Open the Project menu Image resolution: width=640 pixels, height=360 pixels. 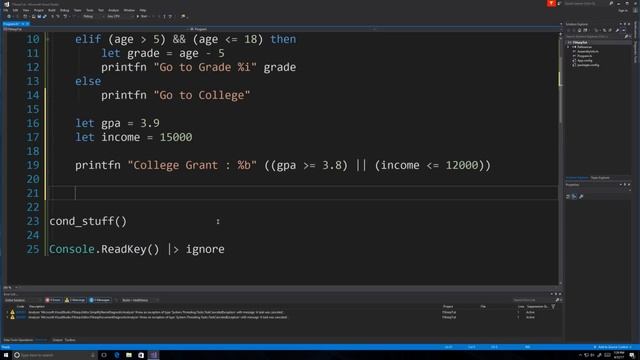(x=39, y=10)
